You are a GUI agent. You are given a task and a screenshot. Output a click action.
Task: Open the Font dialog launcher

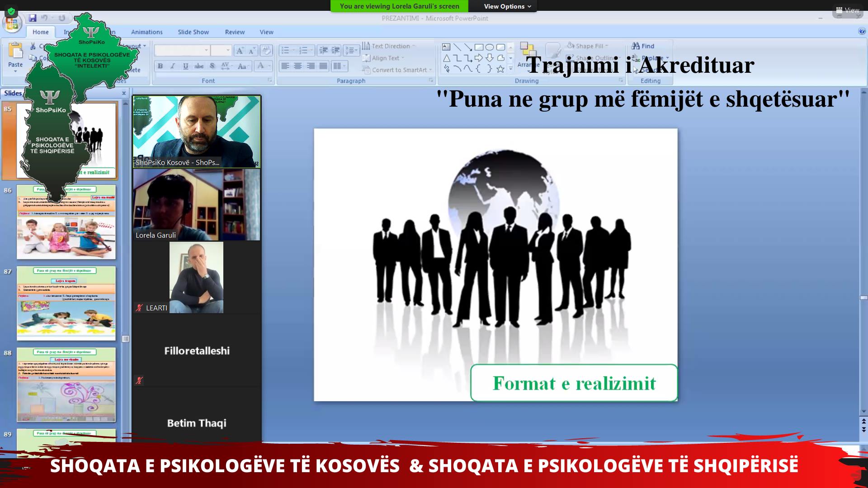click(270, 80)
